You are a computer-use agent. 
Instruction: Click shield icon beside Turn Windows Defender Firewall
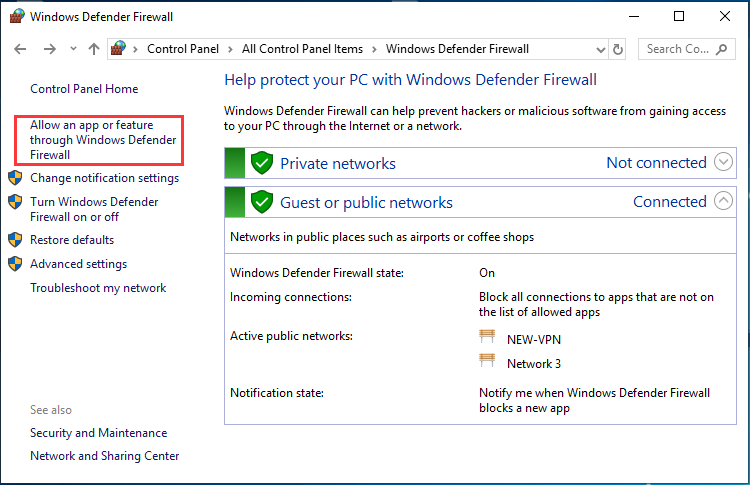pos(15,202)
